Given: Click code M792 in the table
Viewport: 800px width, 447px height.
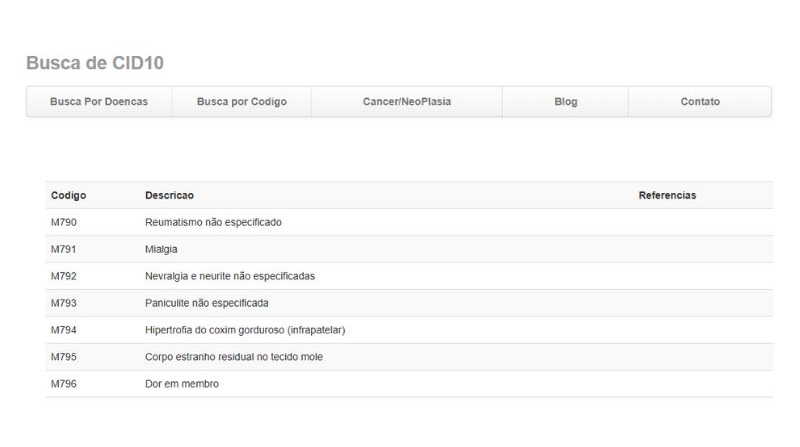Looking at the screenshot, I should [64, 276].
